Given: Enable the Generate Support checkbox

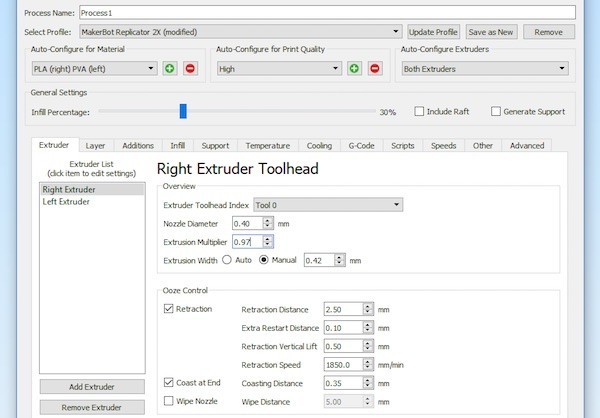Looking at the screenshot, I should tap(496, 112).
